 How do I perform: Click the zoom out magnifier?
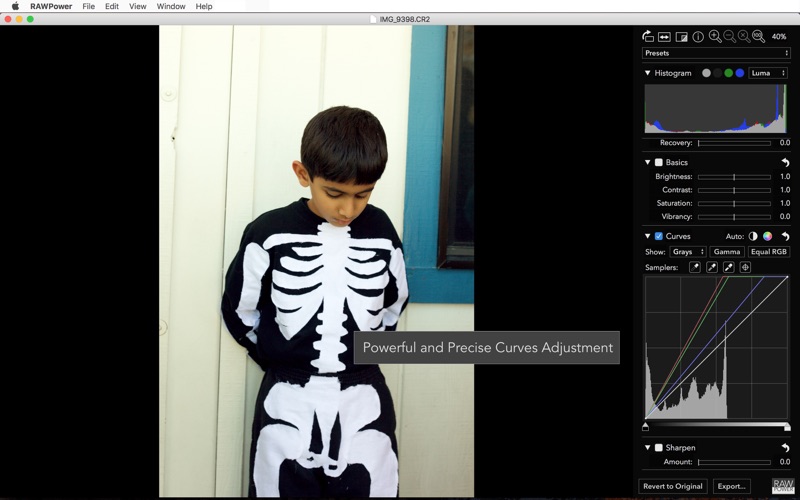point(730,36)
